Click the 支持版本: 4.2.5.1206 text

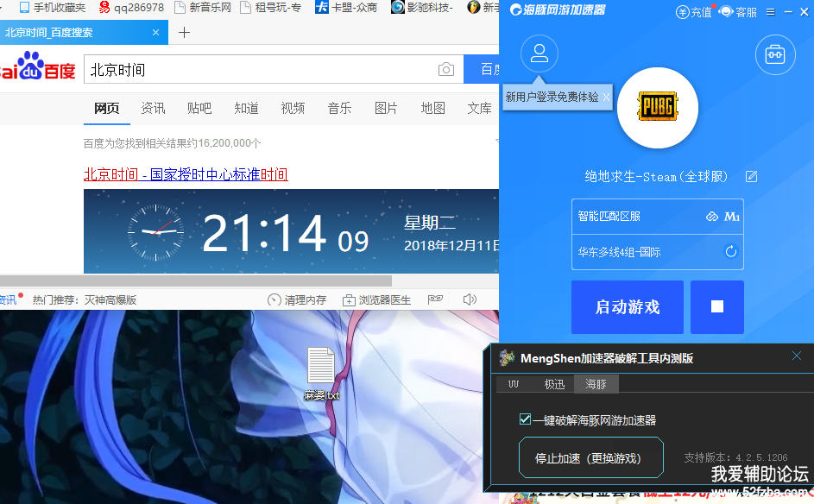click(x=735, y=457)
